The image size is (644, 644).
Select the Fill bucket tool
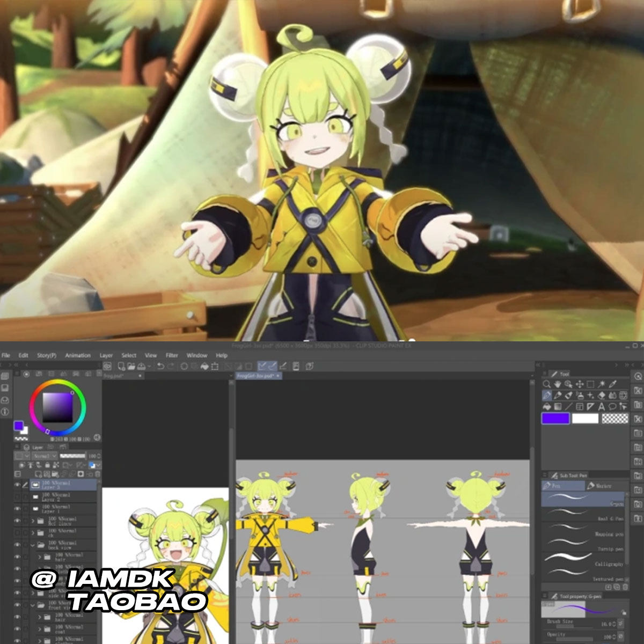coord(546,407)
